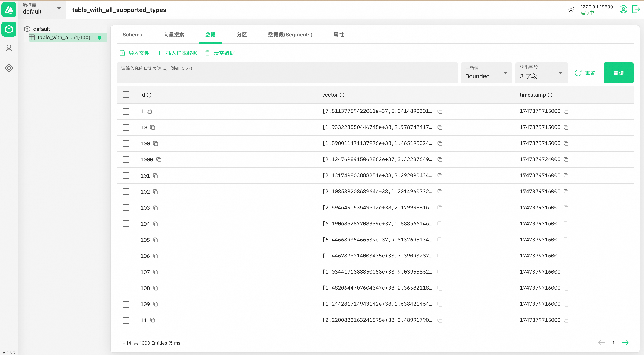The width and height of the screenshot is (644, 355).
Task: Click the 重置 reset button
Action: [585, 73]
